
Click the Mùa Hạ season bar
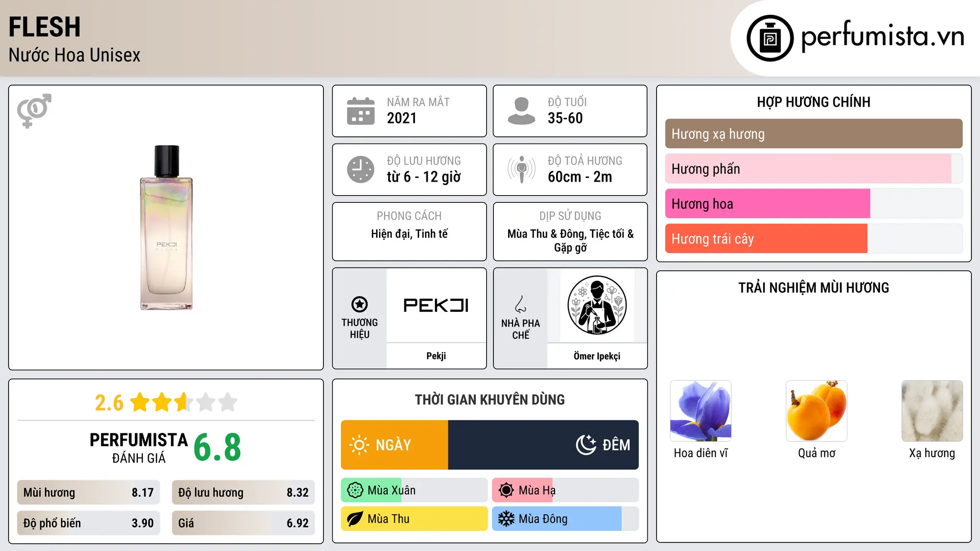click(565, 490)
